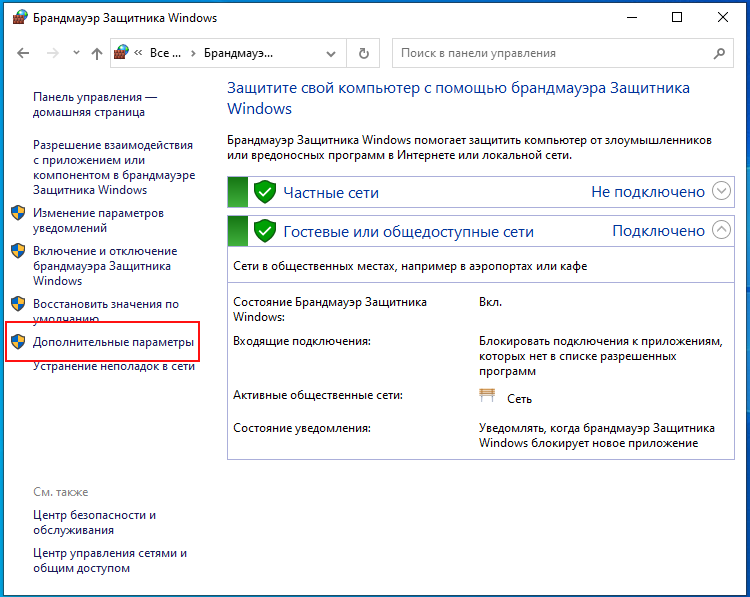This screenshot has height=597, width=750.
Task: Click the 'См. также' label
Action: [x=61, y=492]
